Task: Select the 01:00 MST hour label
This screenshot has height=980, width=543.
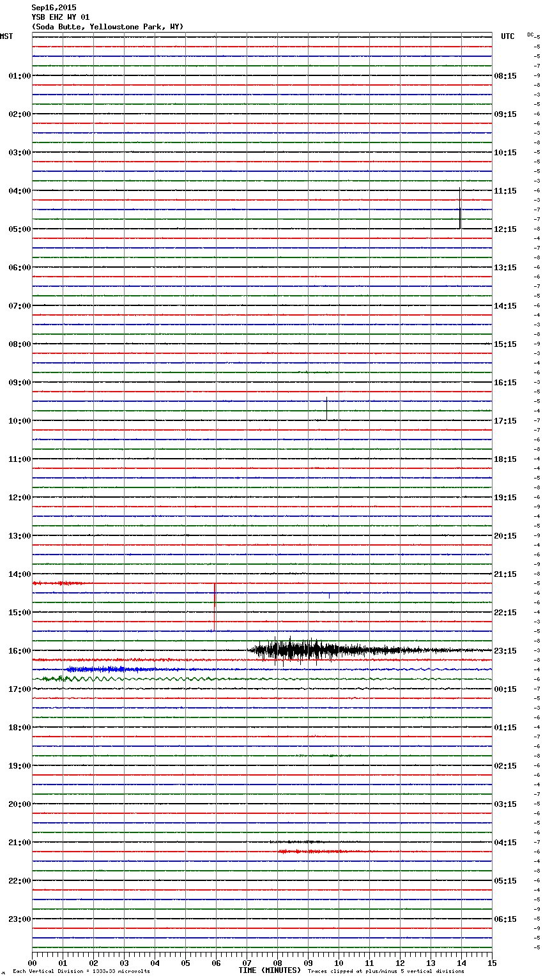Action: (19, 76)
